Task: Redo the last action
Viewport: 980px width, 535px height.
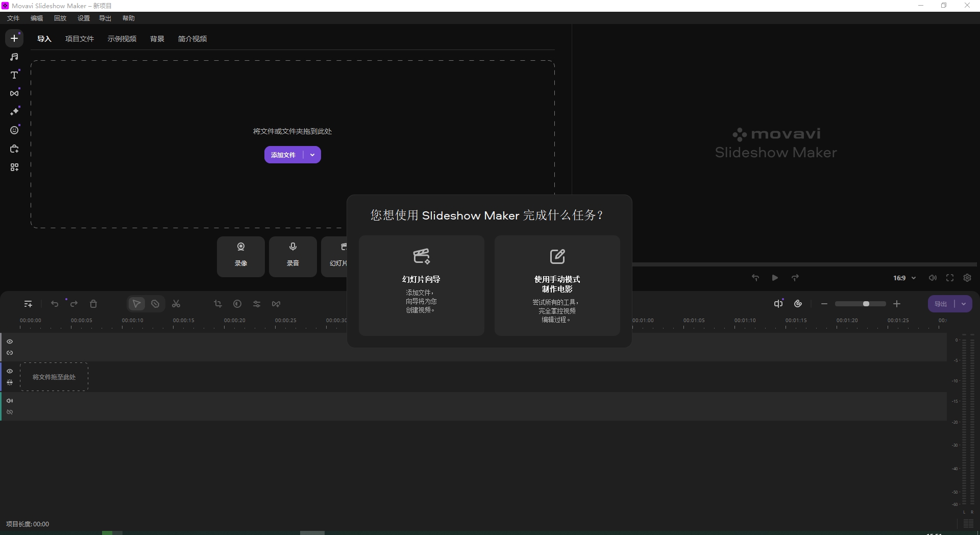Action: click(x=74, y=304)
